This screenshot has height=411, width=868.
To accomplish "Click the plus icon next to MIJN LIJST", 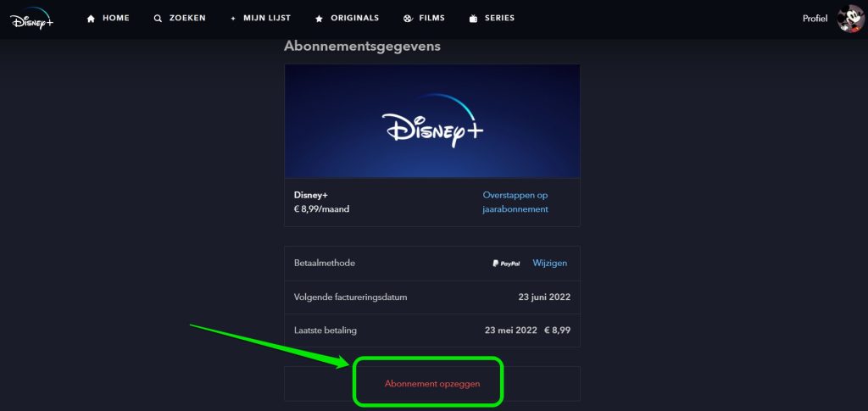I will tap(233, 19).
